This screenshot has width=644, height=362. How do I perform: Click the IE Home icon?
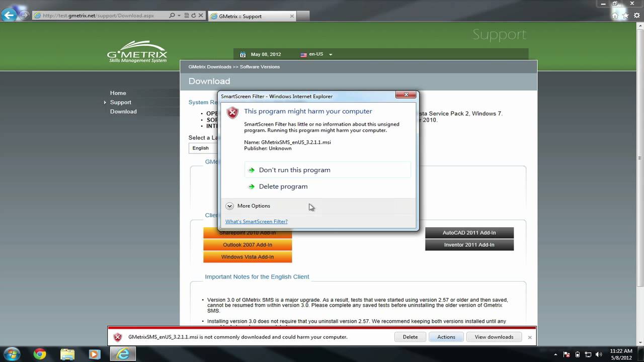[x=615, y=16]
